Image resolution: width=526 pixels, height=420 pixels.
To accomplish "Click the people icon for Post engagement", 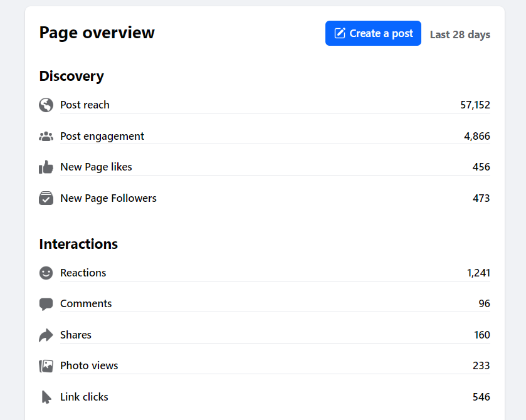I will [x=46, y=136].
